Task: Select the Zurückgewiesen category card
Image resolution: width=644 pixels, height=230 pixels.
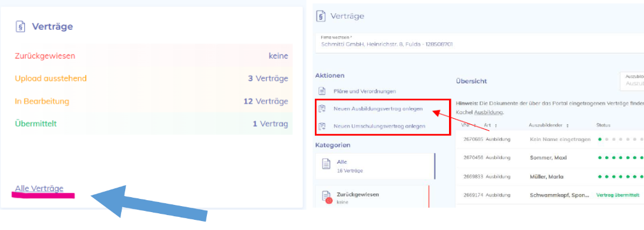Action: coord(373,197)
